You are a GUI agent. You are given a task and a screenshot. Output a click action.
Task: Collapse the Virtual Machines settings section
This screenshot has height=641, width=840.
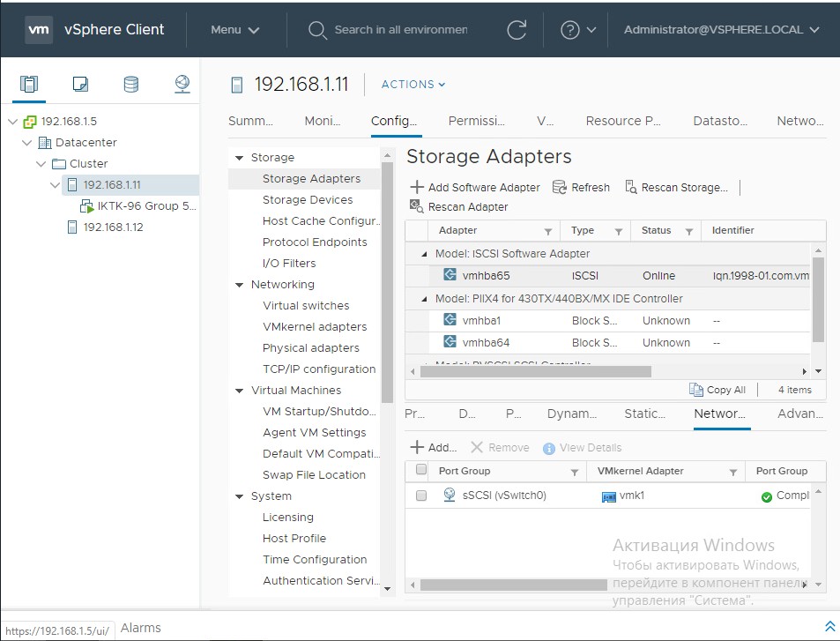tap(240, 391)
